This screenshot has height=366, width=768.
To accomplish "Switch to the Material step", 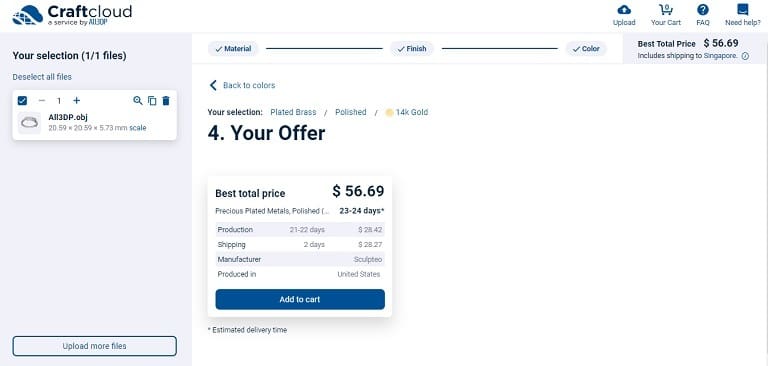I will [x=233, y=49].
